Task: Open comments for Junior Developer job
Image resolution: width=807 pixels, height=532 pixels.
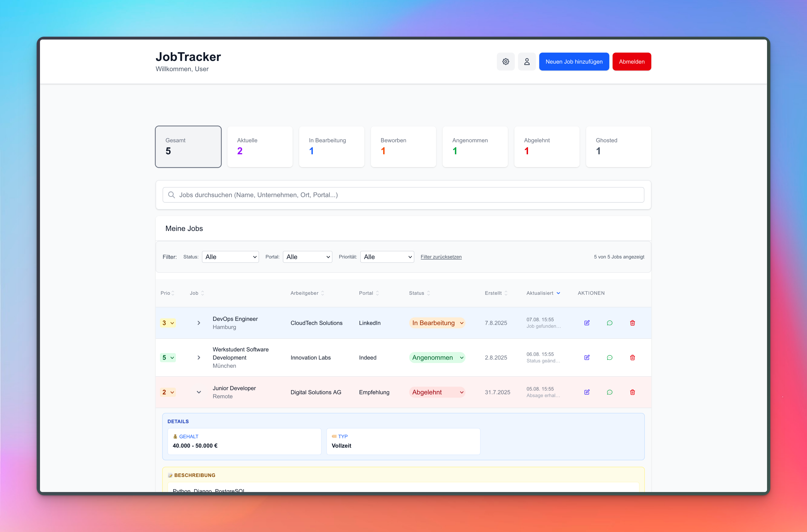Action: pyautogui.click(x=609, y=392)
